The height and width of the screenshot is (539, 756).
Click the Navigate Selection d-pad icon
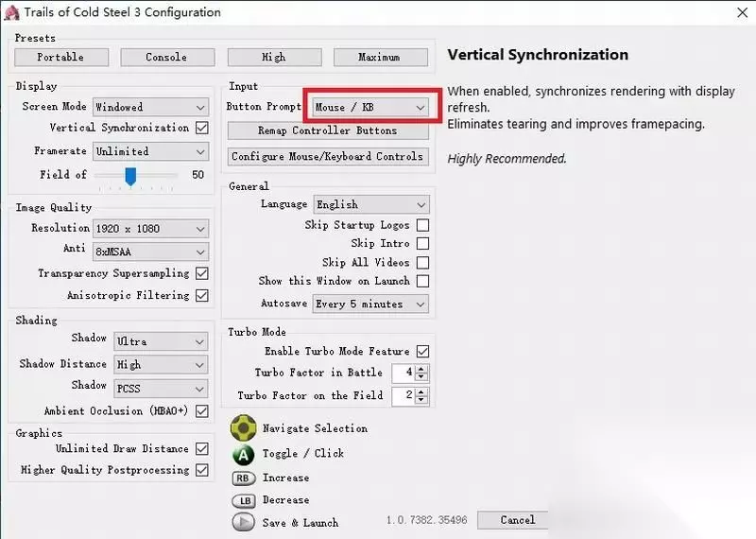point(244,427)
